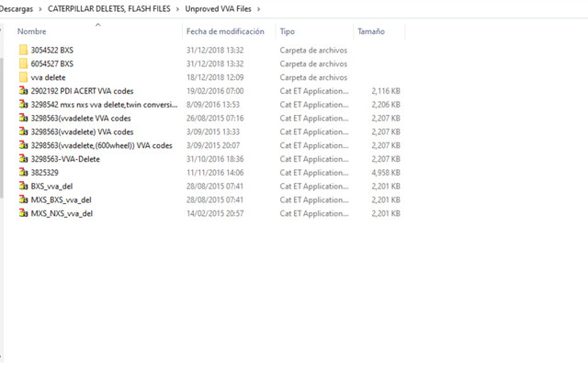Expand chevron after Descargas breadcrumb
This screenshot has height=374, width=588.
point(40,9)
